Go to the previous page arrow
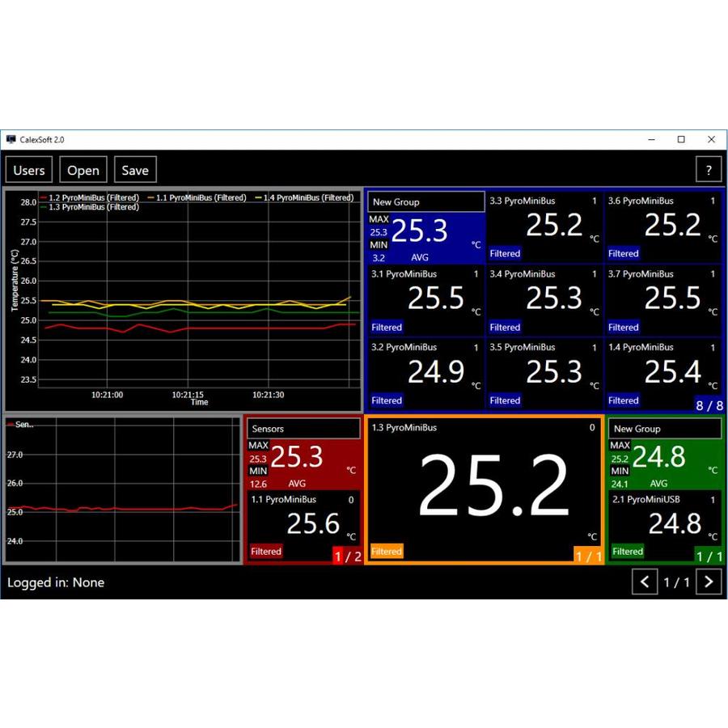The image size is (728, 728). tap(645, 582)
